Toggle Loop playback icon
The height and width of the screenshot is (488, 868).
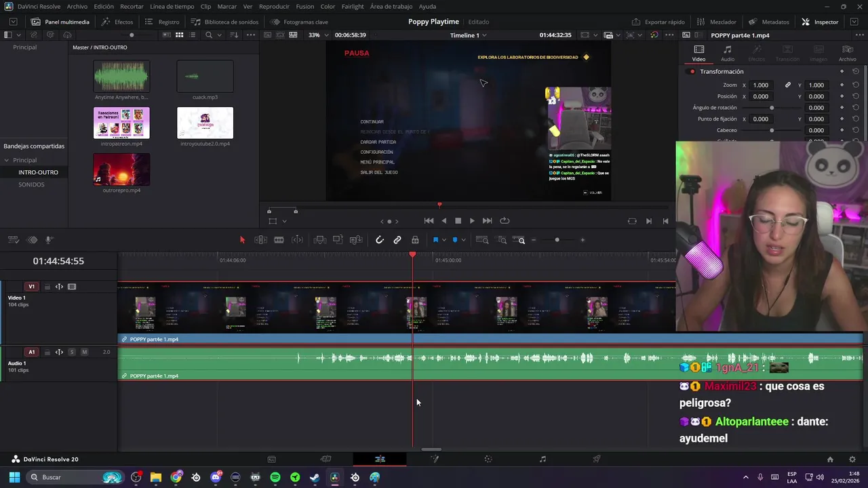pyautogui.click(x=505, y=221)
